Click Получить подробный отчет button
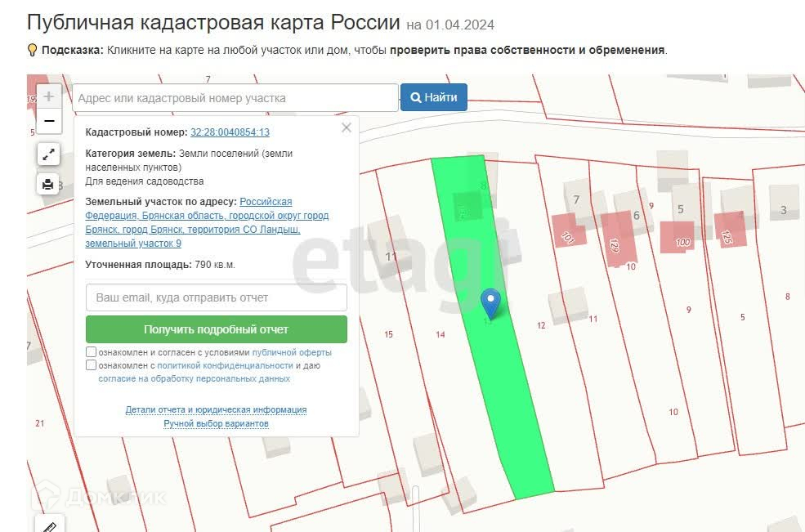The image size is (805, 532). [x=216, y=329]
